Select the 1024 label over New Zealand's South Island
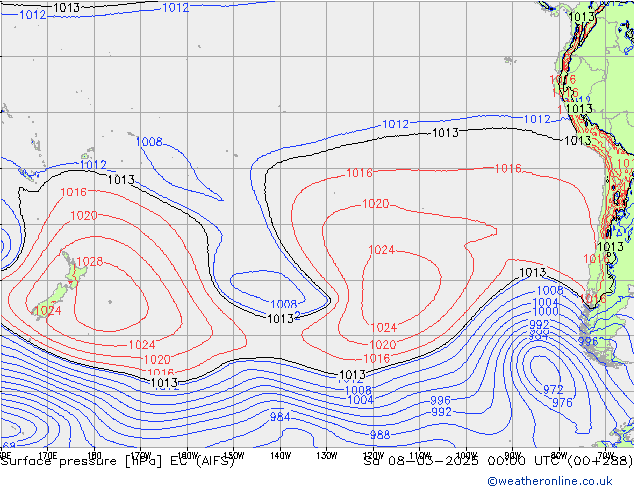Screen dimensions: 634x490 (x=48, y=310)
